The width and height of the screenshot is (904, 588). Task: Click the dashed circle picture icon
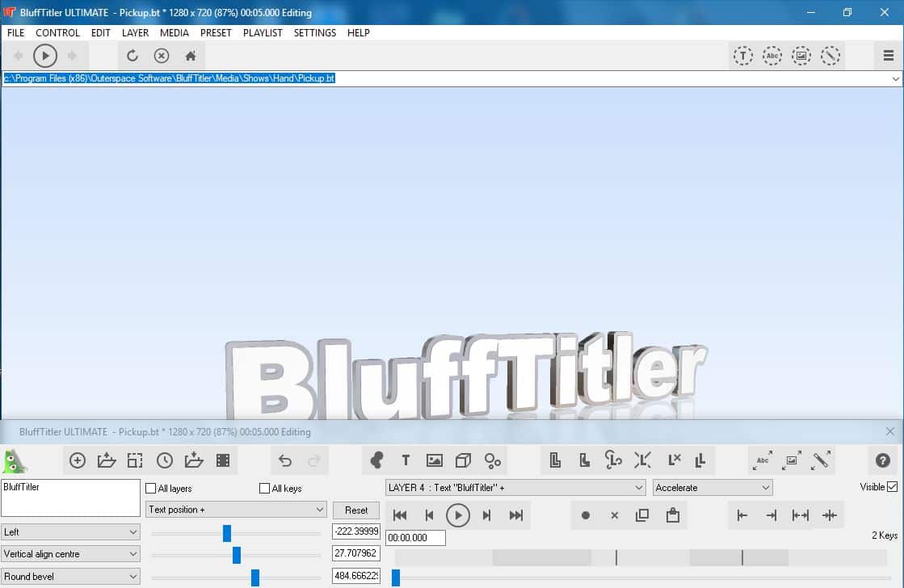coord(801,56)
